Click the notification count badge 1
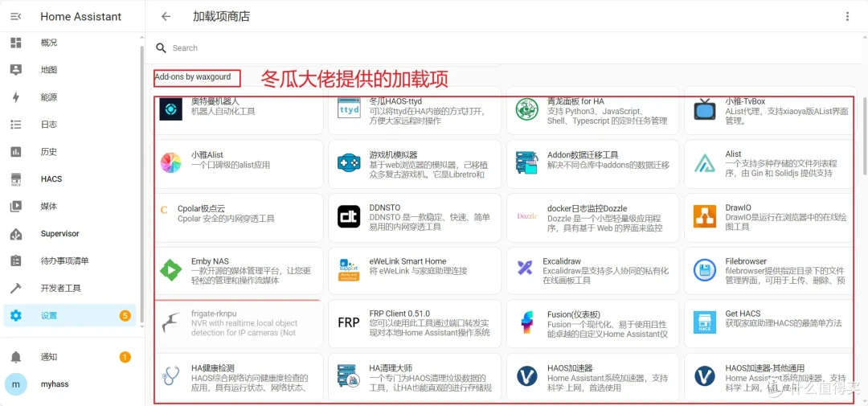868x406 pixels. (125, 357)
